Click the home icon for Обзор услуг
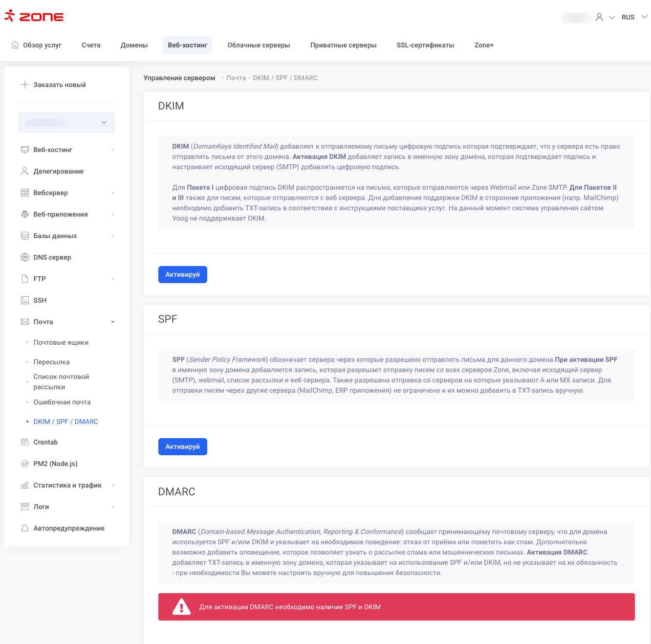This screenshot has width=651, height=644. click(x=15, y=45)
